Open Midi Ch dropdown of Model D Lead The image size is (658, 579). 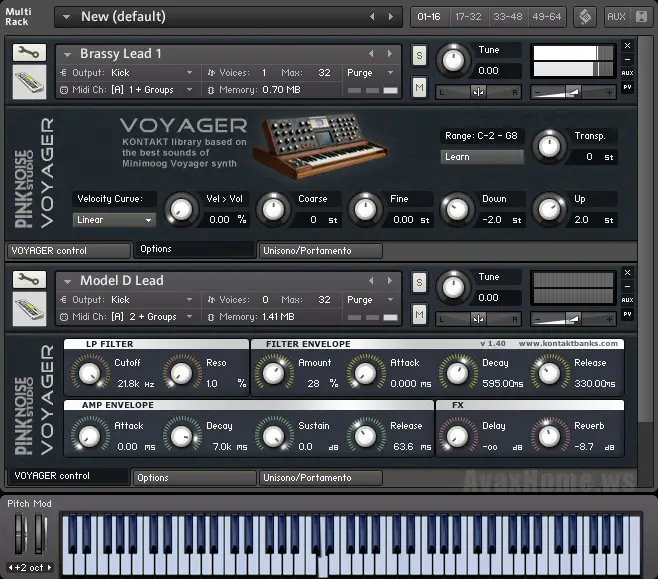(189, 317)
